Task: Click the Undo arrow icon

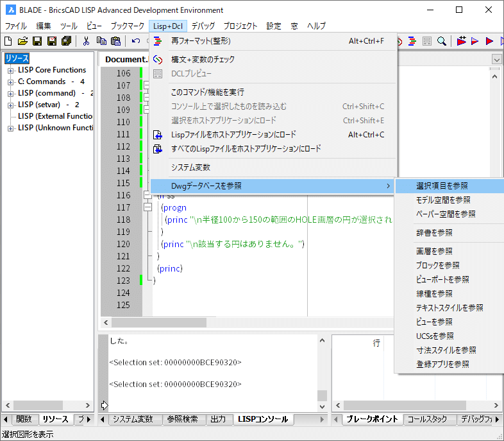Action: [136, 41]
